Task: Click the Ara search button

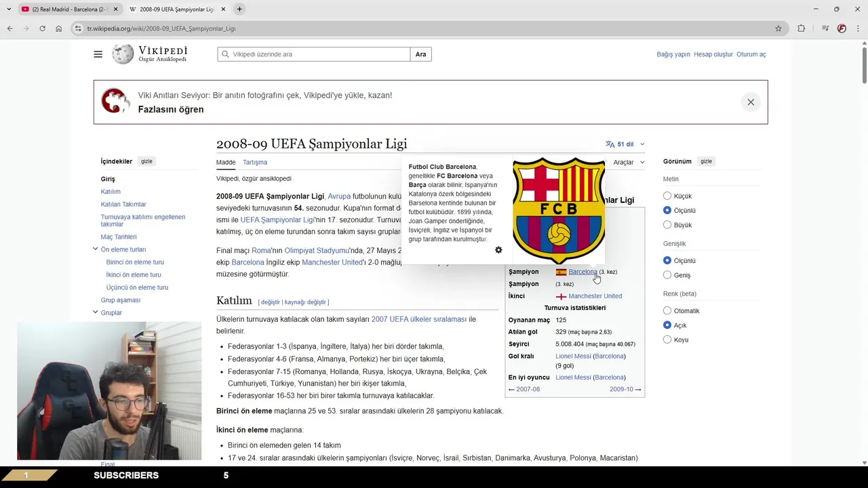Action: pos(420,54)
